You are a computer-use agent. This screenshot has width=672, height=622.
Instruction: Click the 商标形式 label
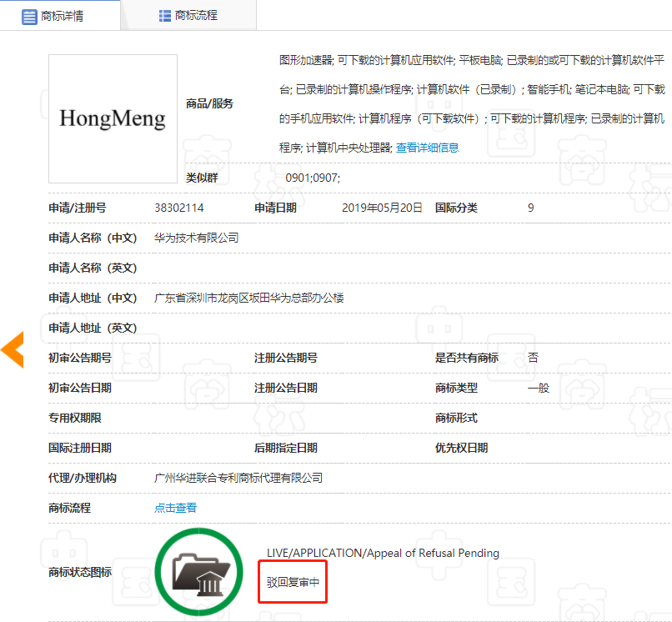pyautogui.click(x=456, y=418)
